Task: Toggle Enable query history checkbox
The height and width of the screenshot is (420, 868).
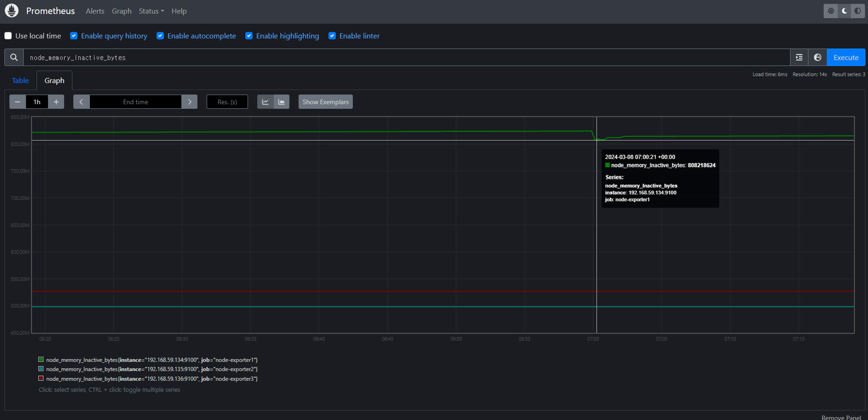Action: click(x=74, y=36)
